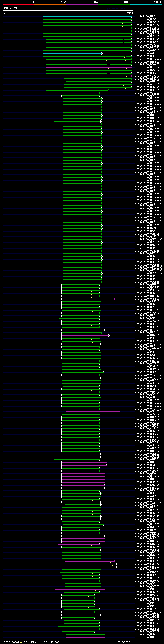Image resolution: width=164 pixels, height=644 pixels.
Task: Select the BP082079 query label
Action: (x=10, y=8)
